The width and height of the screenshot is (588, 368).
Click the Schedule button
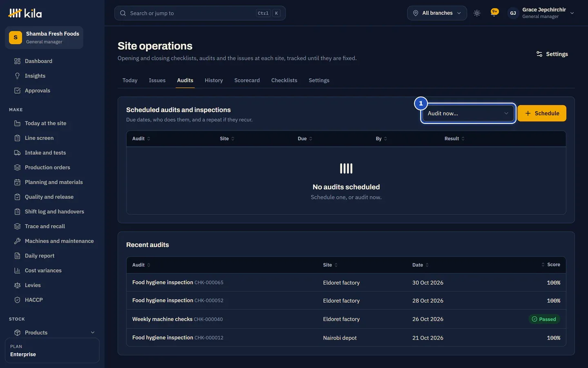[542, 113]
